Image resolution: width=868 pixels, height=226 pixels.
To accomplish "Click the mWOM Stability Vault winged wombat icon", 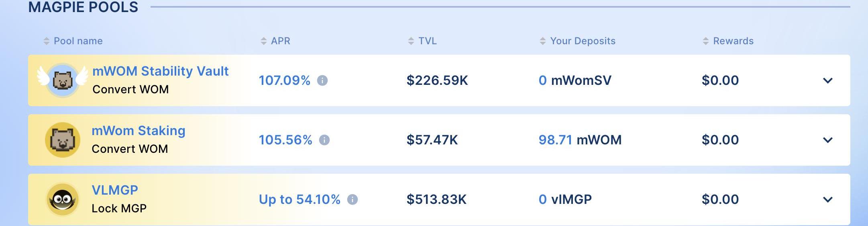I will point(63,80).
